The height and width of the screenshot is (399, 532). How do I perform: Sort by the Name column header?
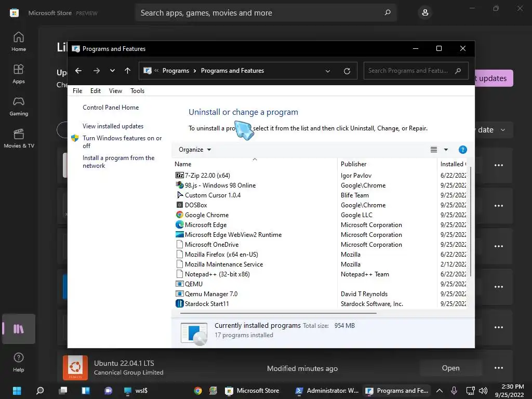tap(183, 164)
